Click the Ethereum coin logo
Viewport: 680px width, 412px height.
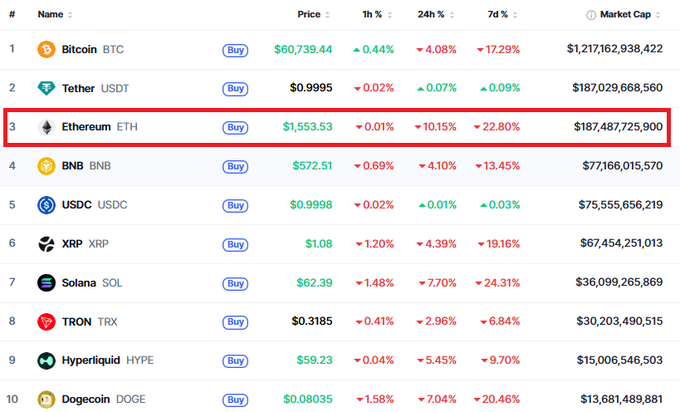[x=46, y=127]
